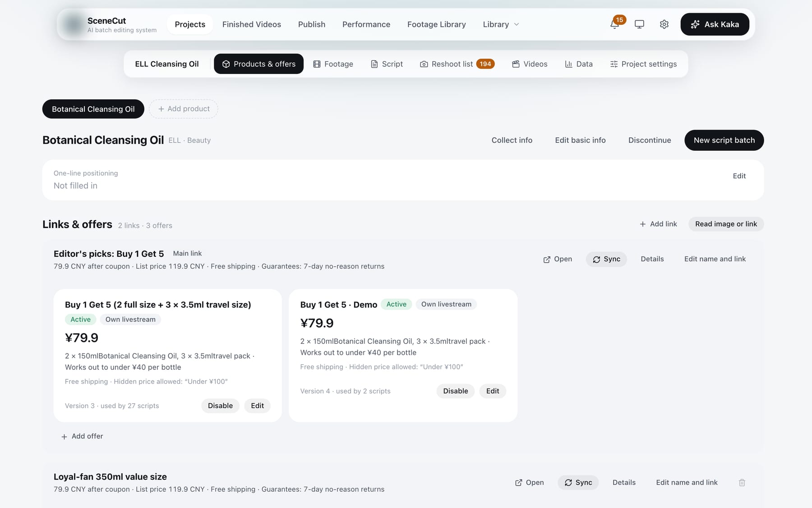This screenshot has width=812, height=508.
Task: Go to the Videos project tab
Action: point(530,64)
